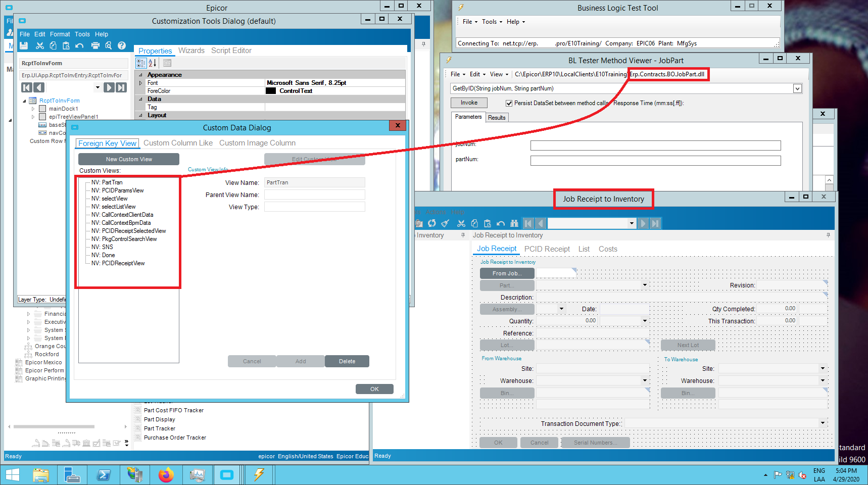The height and width of the screenshot is (485, 868).
Task: Expand Font property row
Action: pyautogui.click(x=140, y=83)
